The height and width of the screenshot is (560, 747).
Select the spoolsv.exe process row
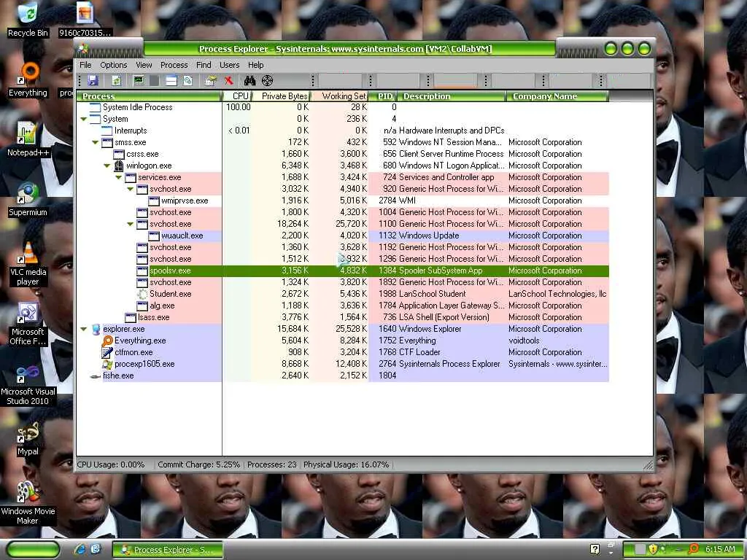pyautogui.click(x=343, y=271)
